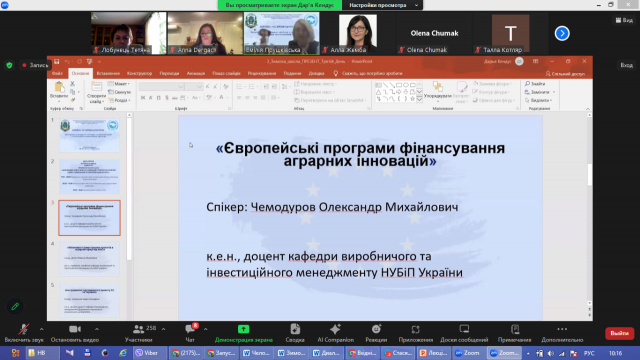The image size is (640, 360).
Task: Unmute microphone with Включить звук
Action: pyautogui.click(x=24, y=333)
